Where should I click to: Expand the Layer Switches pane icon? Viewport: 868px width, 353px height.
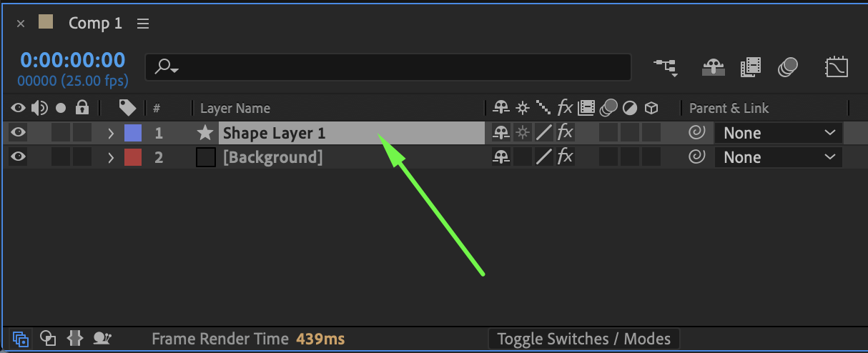pyautogui.click(x=20, y=339)
